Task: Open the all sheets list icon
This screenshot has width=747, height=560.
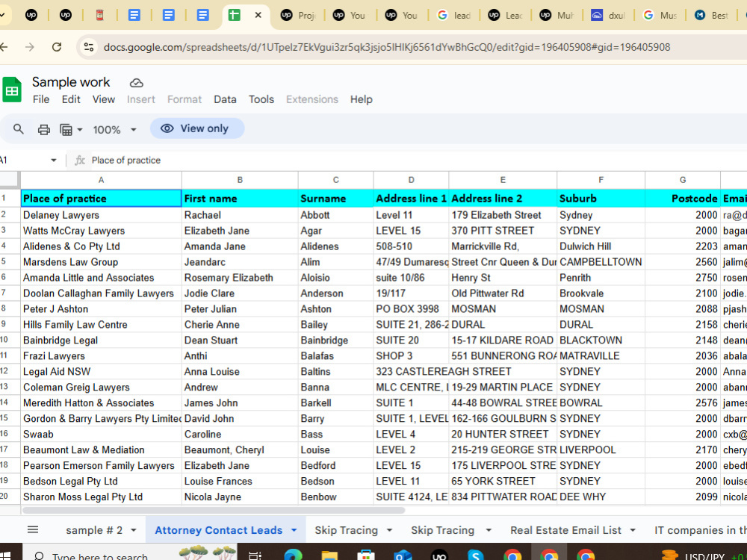Action: pyautogui.click(x=33, y=529)
